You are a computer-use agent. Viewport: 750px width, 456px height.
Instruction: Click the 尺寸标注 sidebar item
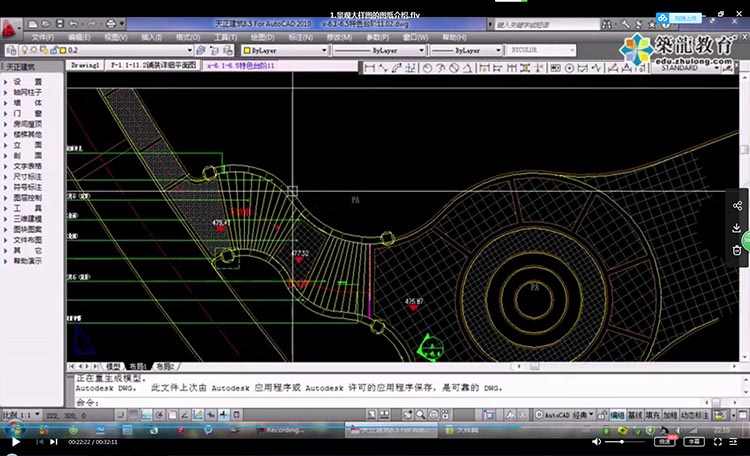coord(27,175)
